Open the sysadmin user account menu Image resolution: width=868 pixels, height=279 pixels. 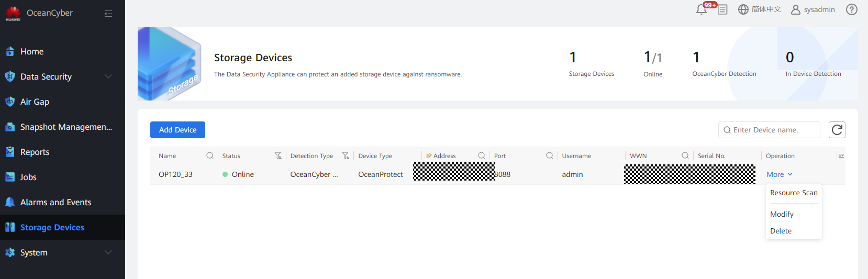coord(813,9)
